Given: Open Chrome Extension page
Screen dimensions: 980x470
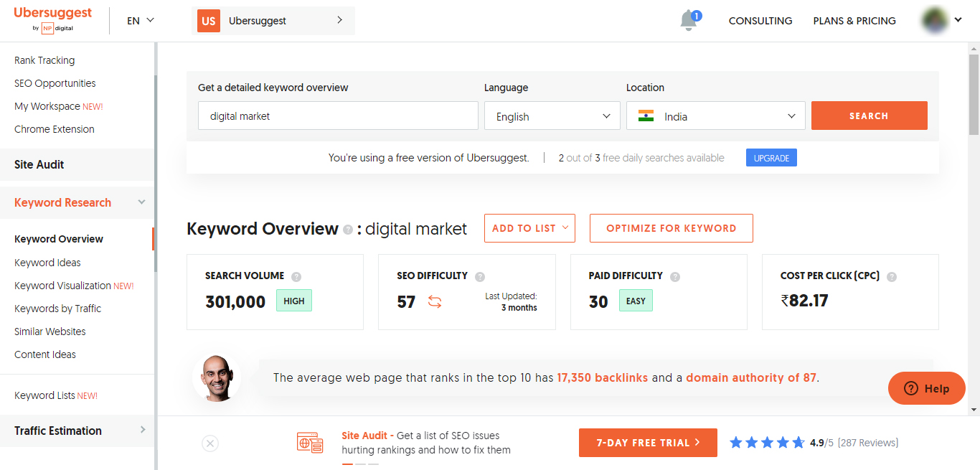Looking at the screenshot, I should pyautogui.click(x=55, y=129).
